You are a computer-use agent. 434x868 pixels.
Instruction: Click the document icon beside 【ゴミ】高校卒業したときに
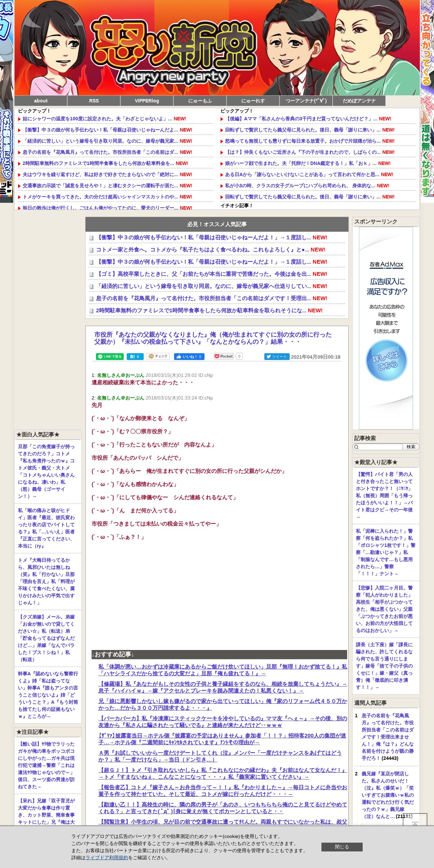(91, 274)
